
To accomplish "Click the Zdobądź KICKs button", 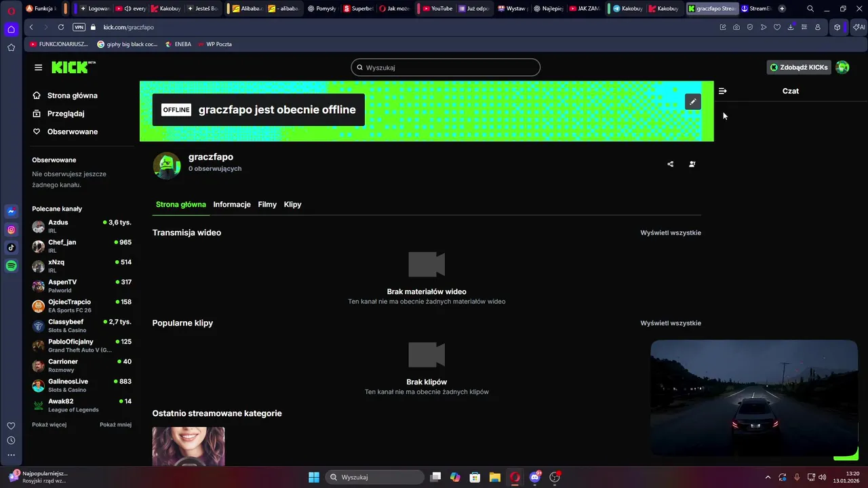I will pos(799,67).
